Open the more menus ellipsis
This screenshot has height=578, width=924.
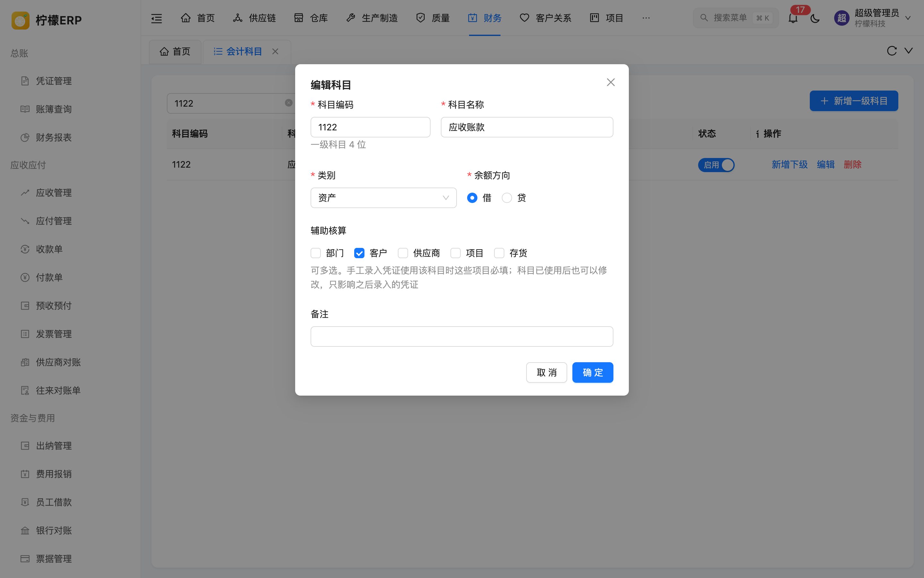coord(646,18)
